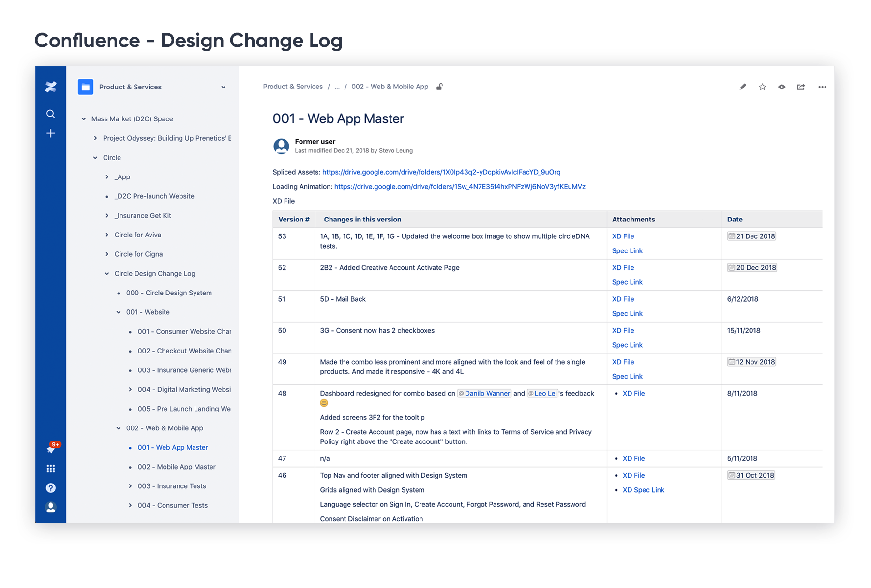Viewport: 871px width, 588px height.
Task: Click the 21 Dec 2018 date chip
Action: pyautogui.click(x=751, y=236)
